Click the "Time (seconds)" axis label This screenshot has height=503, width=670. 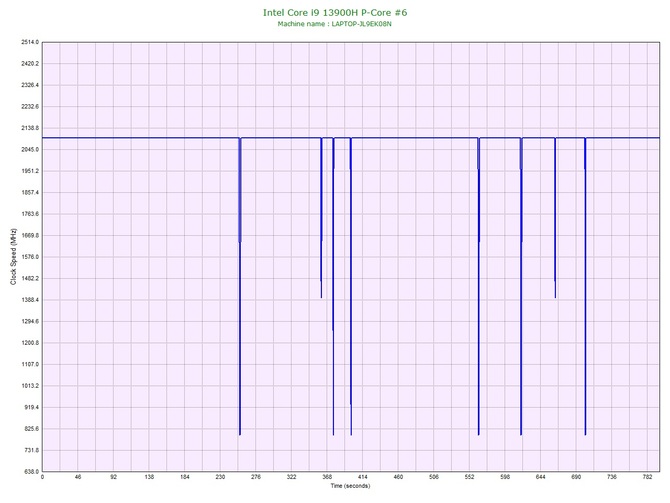click(x=350, y=486)
